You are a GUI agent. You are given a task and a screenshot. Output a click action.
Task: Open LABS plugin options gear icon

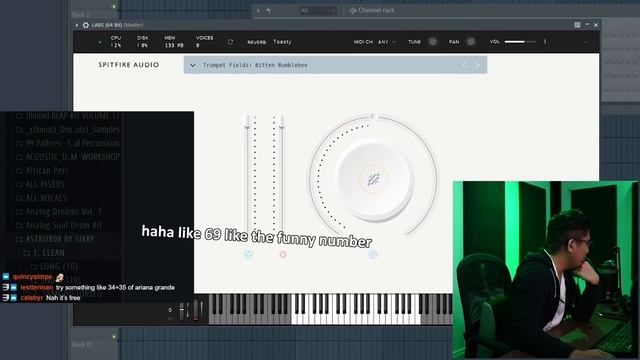(x=86, y=25)
